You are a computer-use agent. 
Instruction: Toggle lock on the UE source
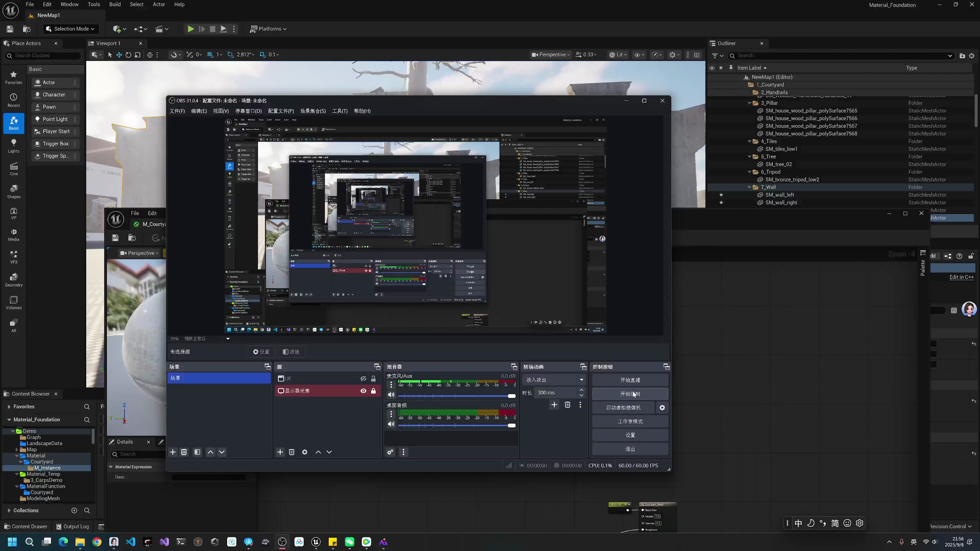(x=373, y=379)
